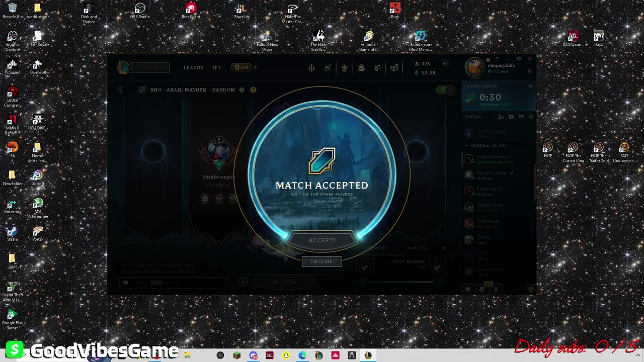Click the add friend icon in Social panel

501,117
